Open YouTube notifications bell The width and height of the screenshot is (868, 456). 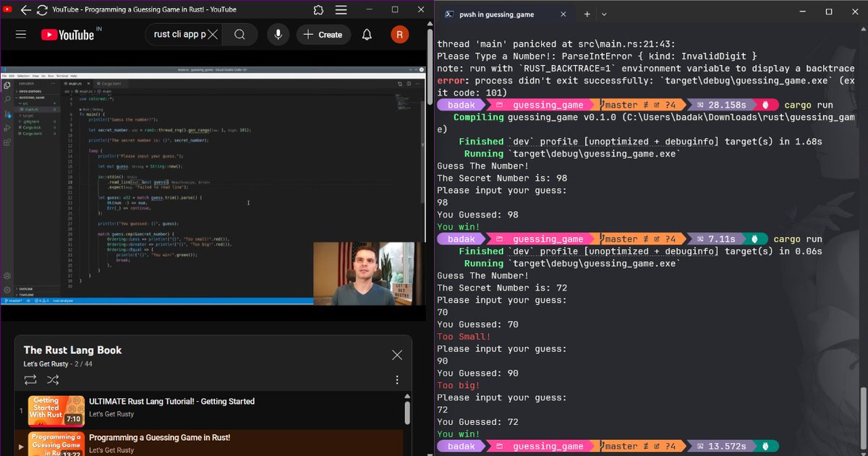click(x=367, y=35)
